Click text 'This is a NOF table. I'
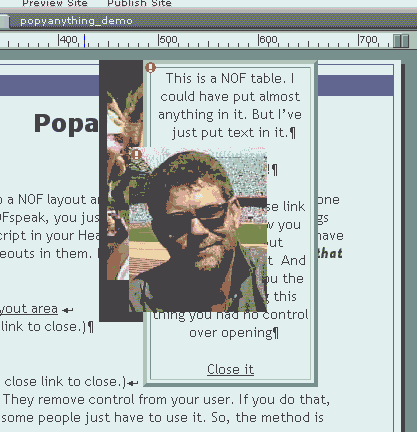 coord(230,79)
